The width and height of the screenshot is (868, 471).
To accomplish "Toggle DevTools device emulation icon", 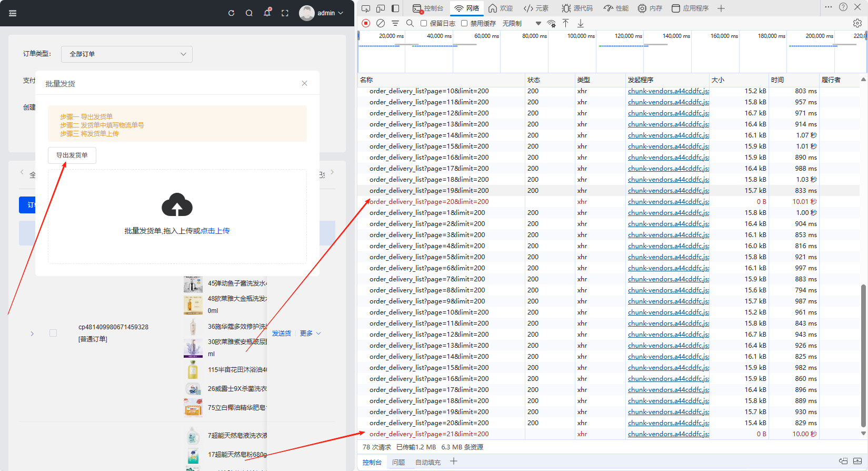I will [381, 8].
